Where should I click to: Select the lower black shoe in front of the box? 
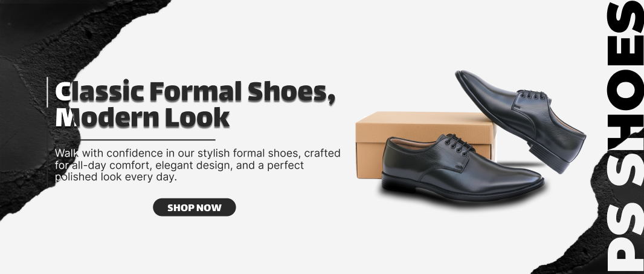[463, 168]
